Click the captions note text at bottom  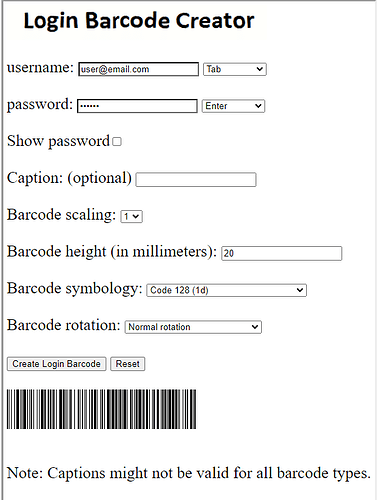pos(189,473)
